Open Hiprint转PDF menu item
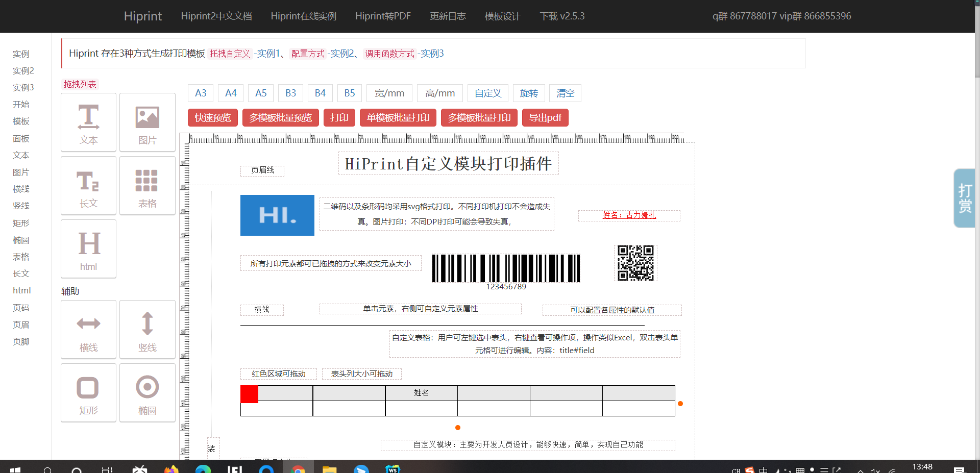 click(x=383, y=16)
